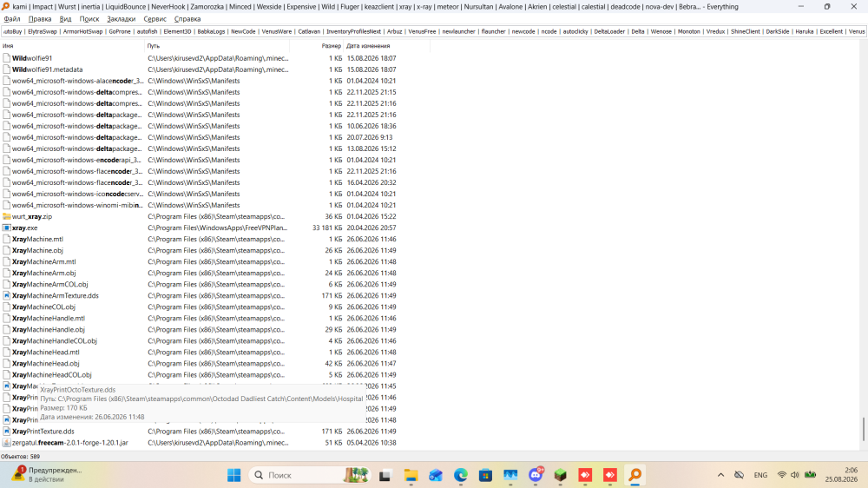Click the date 20.07.2026 9:13 cell
The image size is (868, 488).
370,137
